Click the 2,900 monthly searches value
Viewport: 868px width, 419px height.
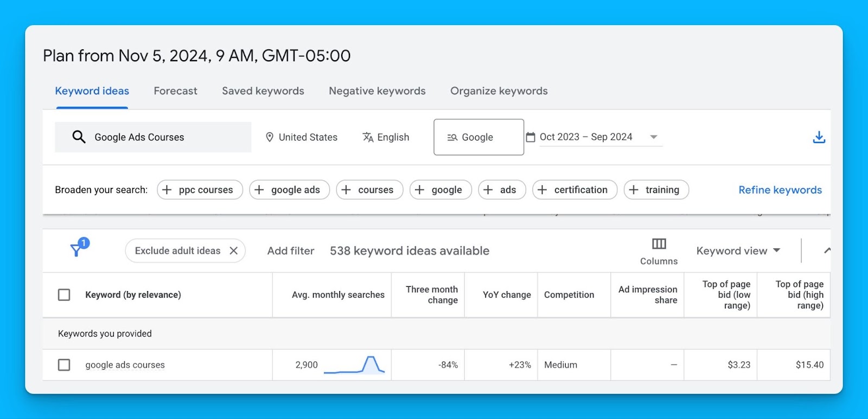tap(307, 365)
